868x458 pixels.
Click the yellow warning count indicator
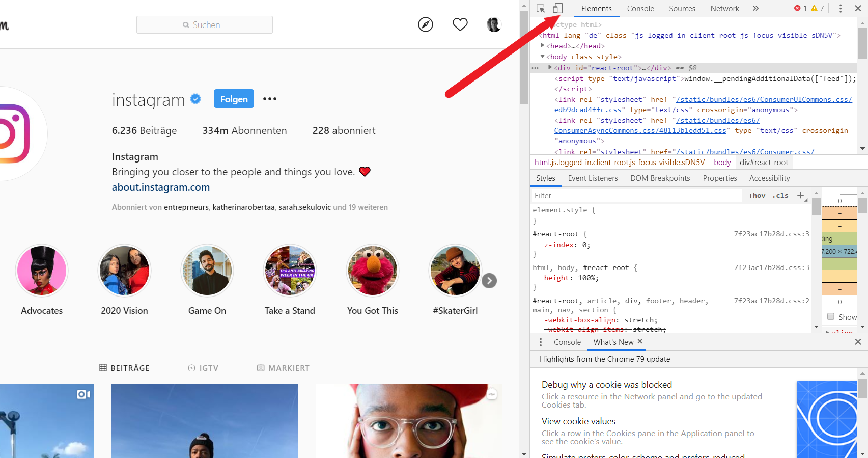pos(818,8)
